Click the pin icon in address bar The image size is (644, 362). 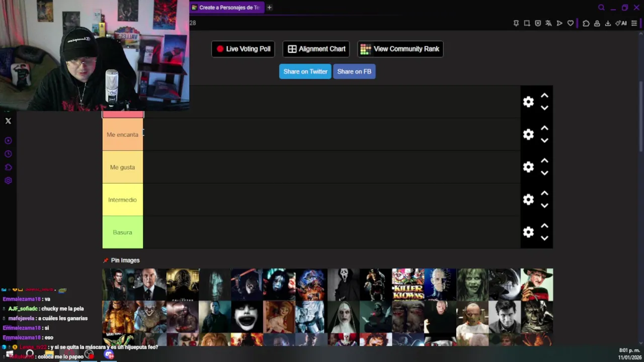pyautogui.click(x=516, y=23)
